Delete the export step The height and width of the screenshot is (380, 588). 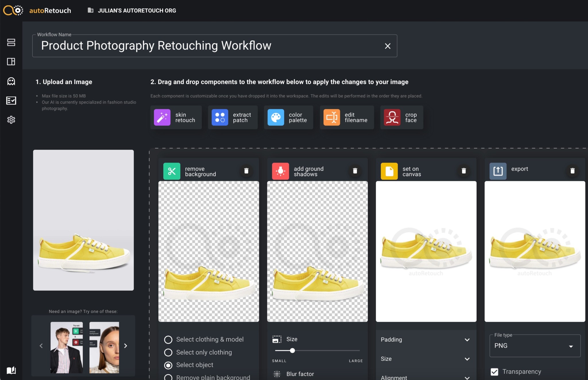[x=572, y=171]
